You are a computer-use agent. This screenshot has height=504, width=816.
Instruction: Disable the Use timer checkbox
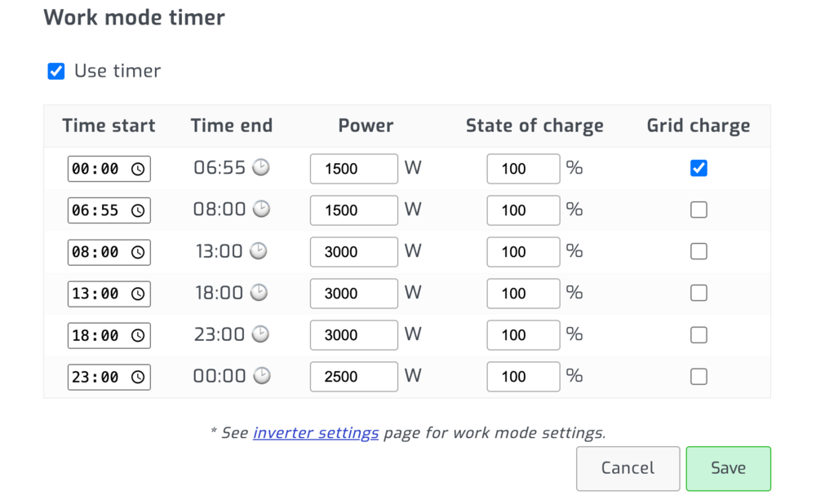click(56, 72)
